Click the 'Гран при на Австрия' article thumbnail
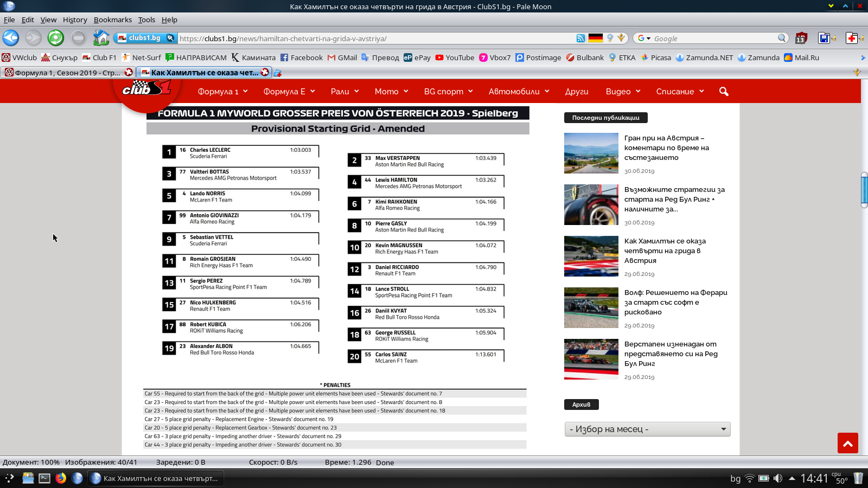The height and width of the screenshot is (488, 868). [591, 153]
